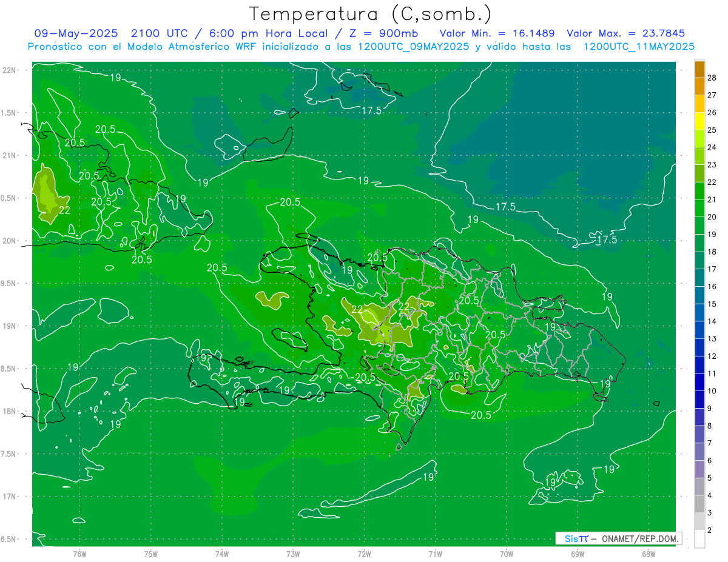This screenshot has width=728, height=562.
Task: Click the 'Valor Max. = 23.7845' value
Action: pos(625,33)
